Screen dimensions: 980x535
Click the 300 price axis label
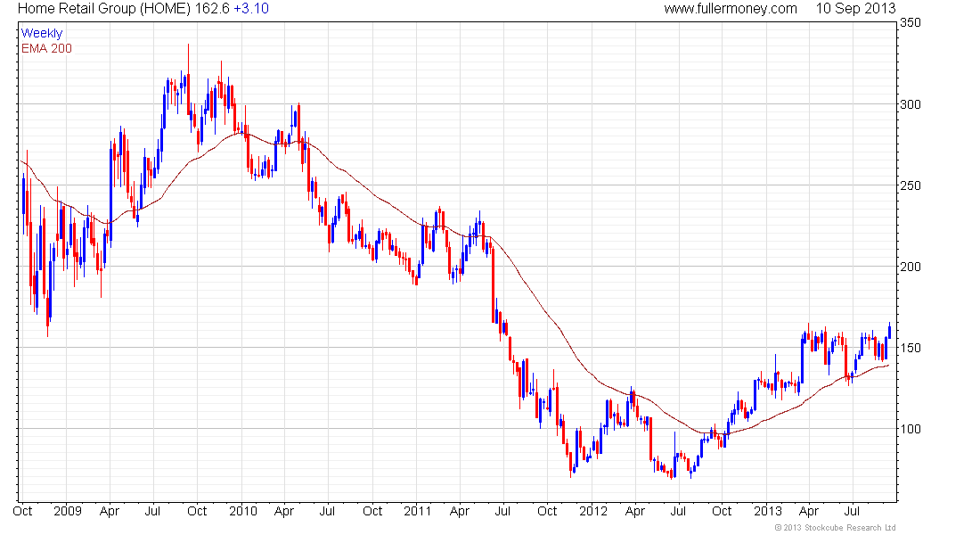point(910,104)
